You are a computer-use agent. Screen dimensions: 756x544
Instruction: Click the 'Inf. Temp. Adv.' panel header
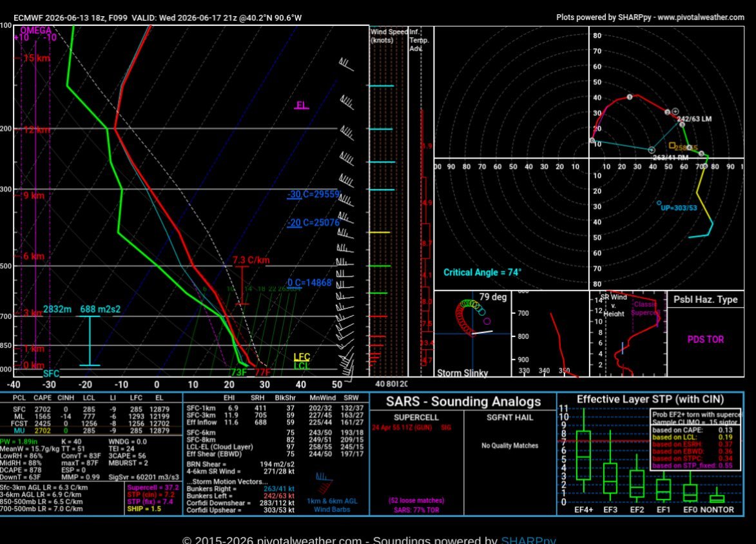pyautogui.click(x=419, y=40)
